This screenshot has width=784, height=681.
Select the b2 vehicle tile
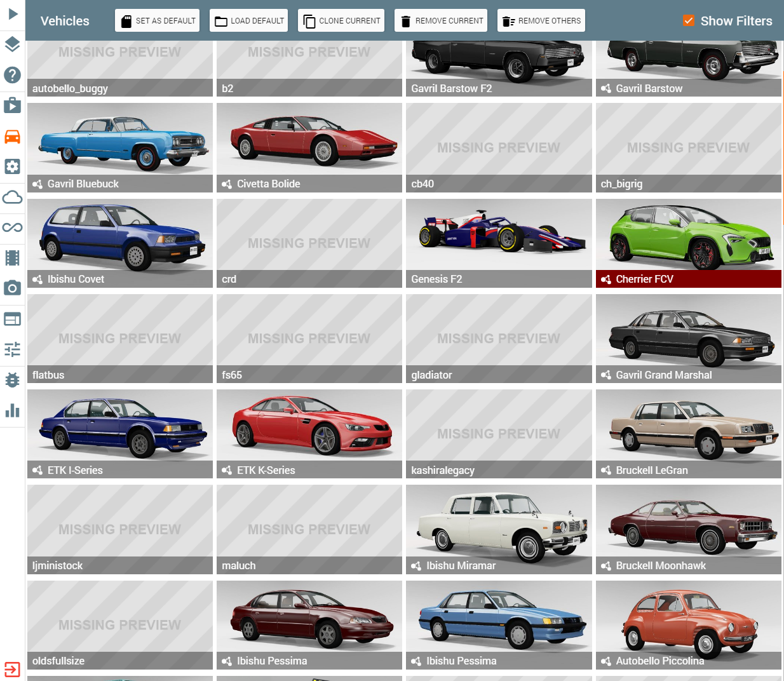309,69
